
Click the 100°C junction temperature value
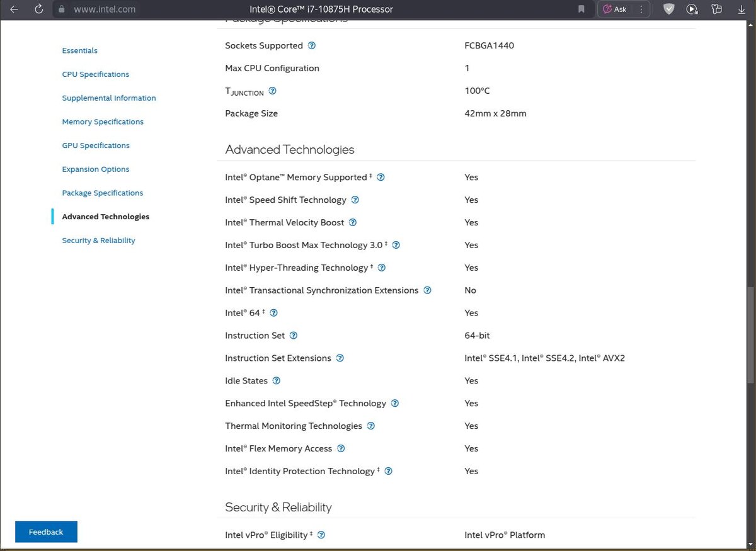(x=477, y=91)
